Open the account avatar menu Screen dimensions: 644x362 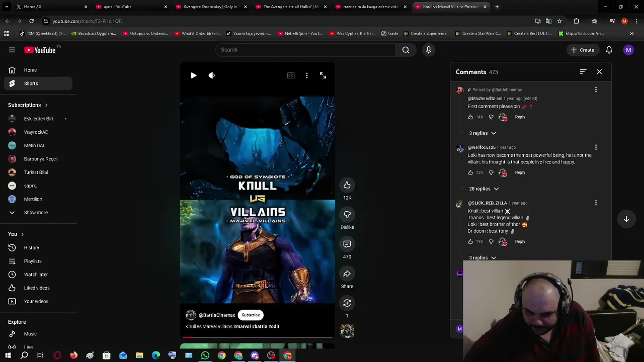(628, 50)
